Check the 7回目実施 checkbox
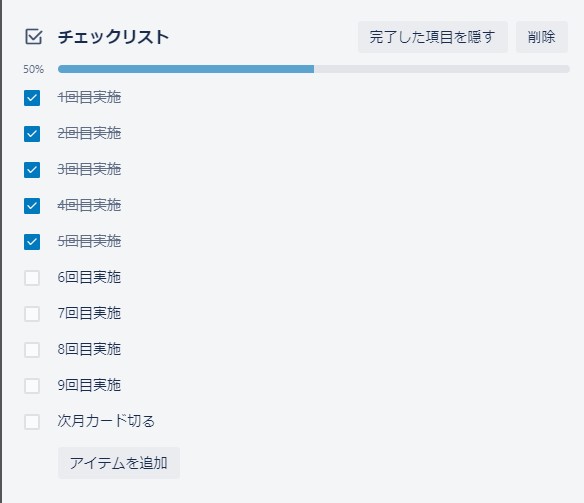 click(32, 314)
